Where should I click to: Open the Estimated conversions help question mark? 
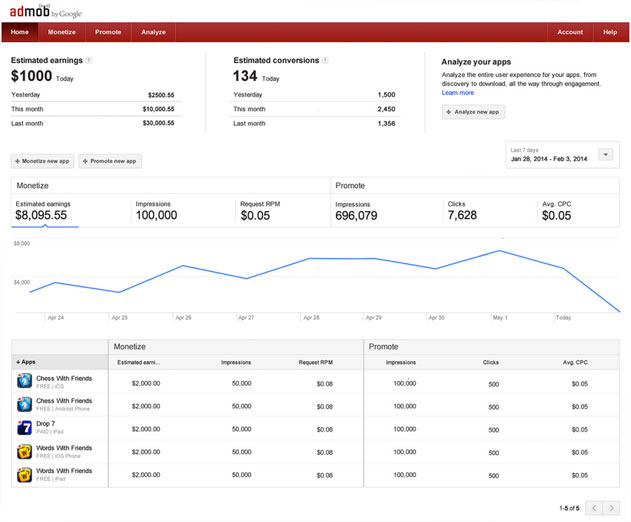tap(325, 60)
